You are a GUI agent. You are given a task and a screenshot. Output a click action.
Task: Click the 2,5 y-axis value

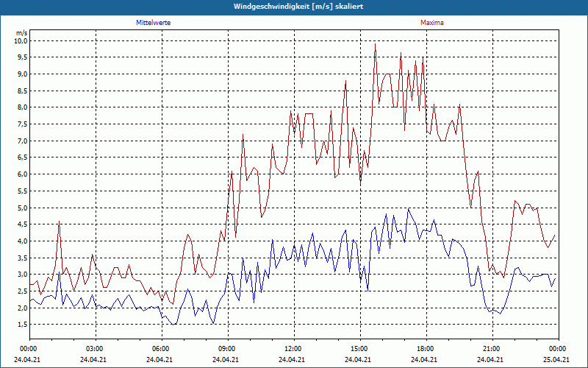coord(23,291)
